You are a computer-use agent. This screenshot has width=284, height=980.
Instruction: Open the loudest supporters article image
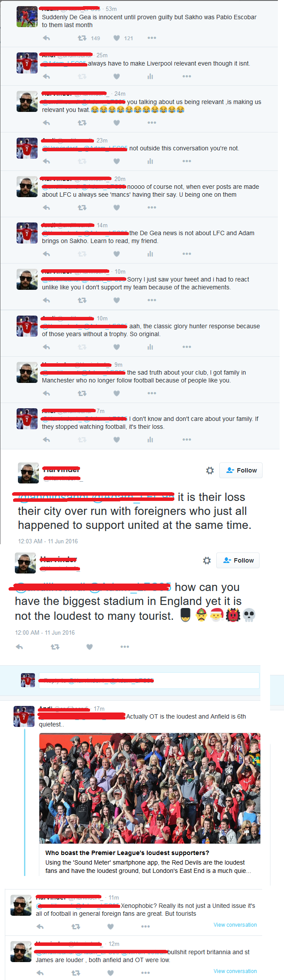149,788
